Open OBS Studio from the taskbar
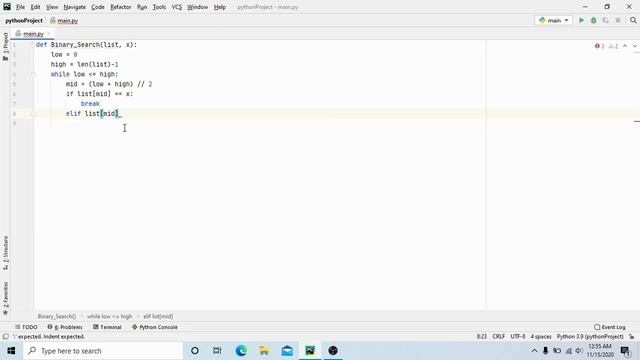Image resolution: width=640 pixels, height=360 pixels. (x=333, y=351)
